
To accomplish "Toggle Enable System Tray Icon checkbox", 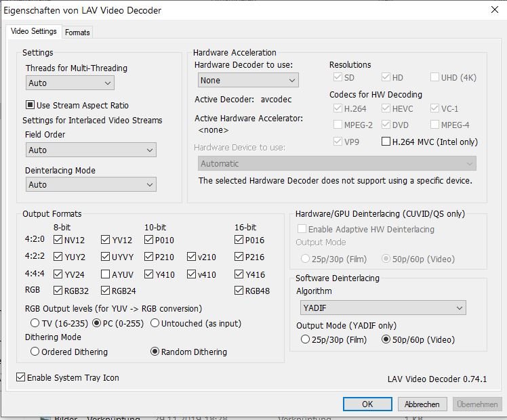I will point(20,377).
